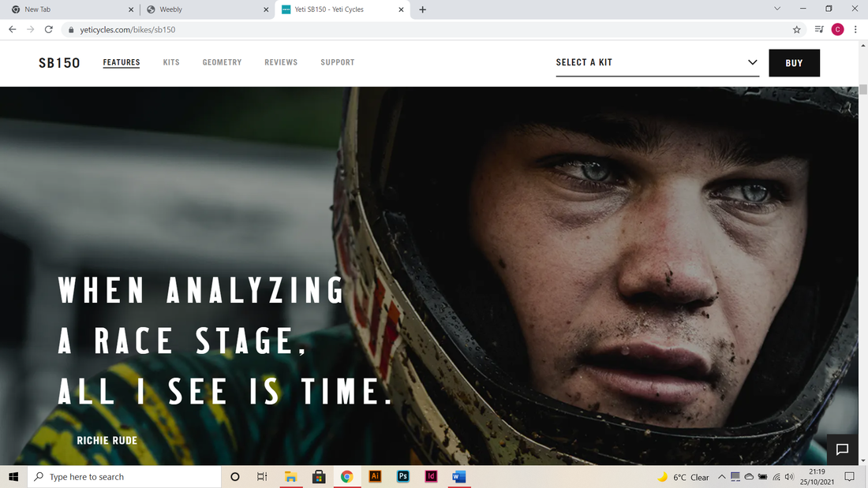Click the Buy button
Viewport: 868px width, 488px height.
coord(794,63)
